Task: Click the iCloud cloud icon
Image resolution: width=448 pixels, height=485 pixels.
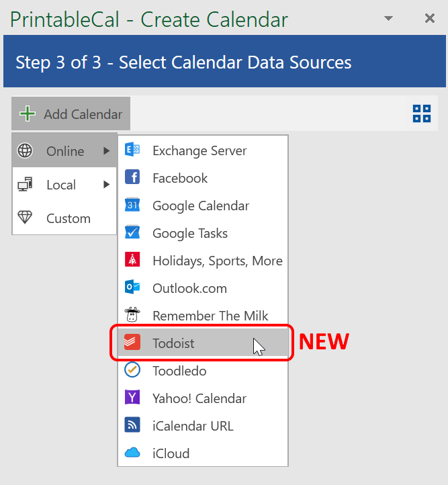Action: click(132, 453)
